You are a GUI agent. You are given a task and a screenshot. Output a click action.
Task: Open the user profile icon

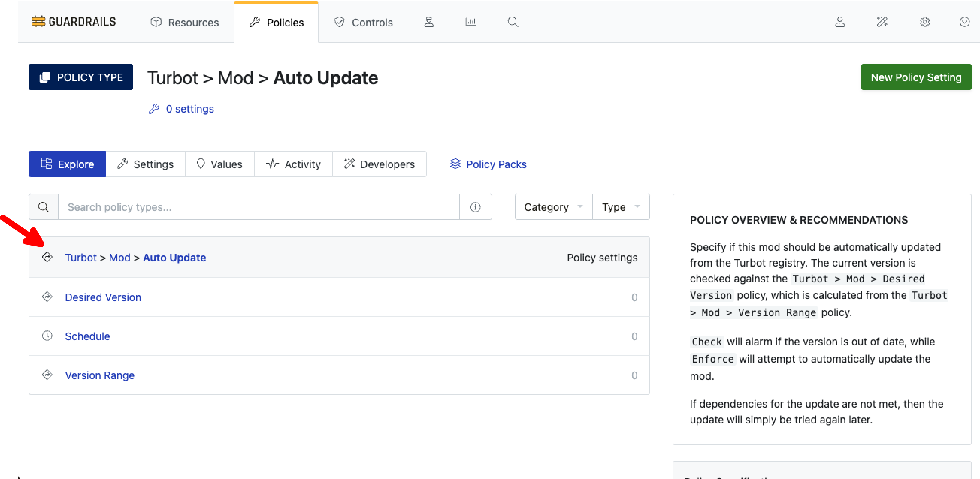pos(839,22)
